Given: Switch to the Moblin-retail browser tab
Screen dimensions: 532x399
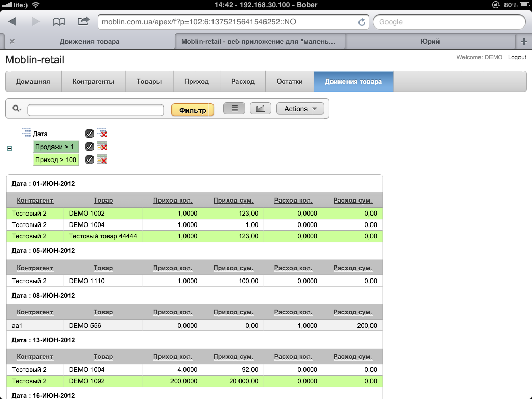Looking at the screenshot, I should click(260, 42).
